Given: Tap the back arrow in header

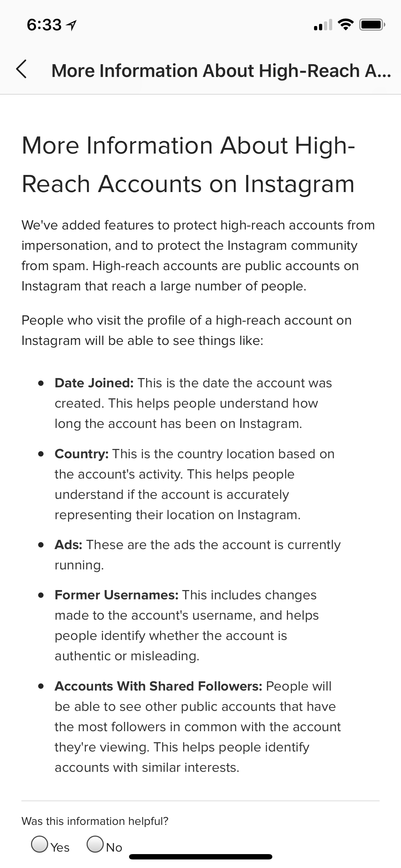Looking at the screenshot, I should tap(21, 69).
